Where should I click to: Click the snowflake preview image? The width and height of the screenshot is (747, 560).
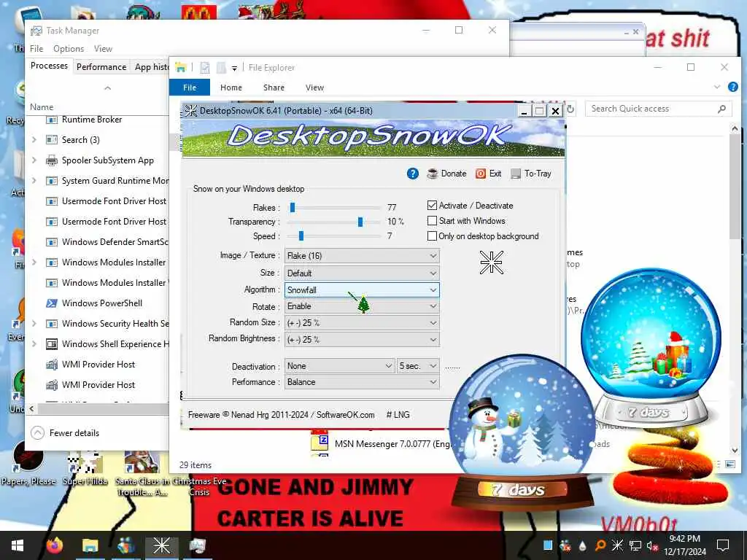(x=491, y=262)
